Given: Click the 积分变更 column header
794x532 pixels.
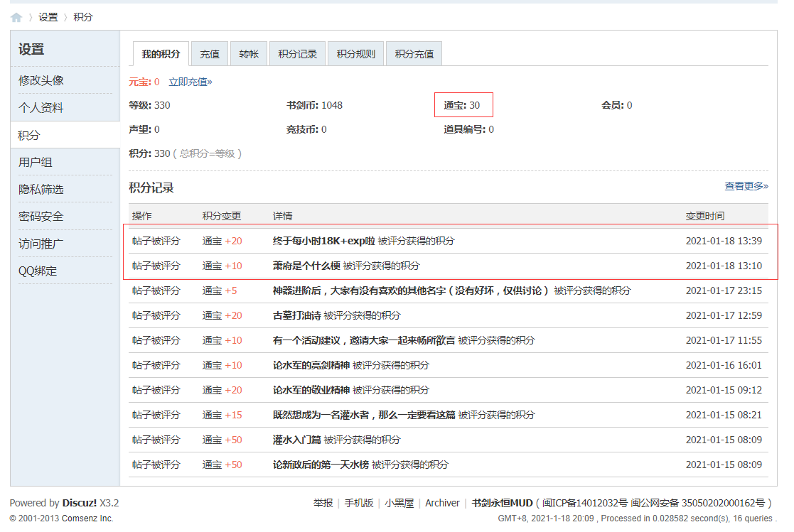Looking at the screenshot, I should pyautogui.click(x=222, y=216).
